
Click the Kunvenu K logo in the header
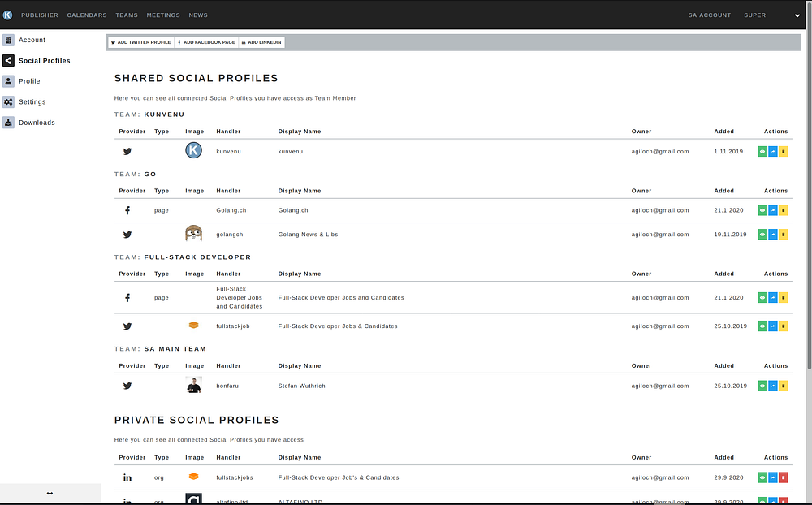tap(7, 15)
